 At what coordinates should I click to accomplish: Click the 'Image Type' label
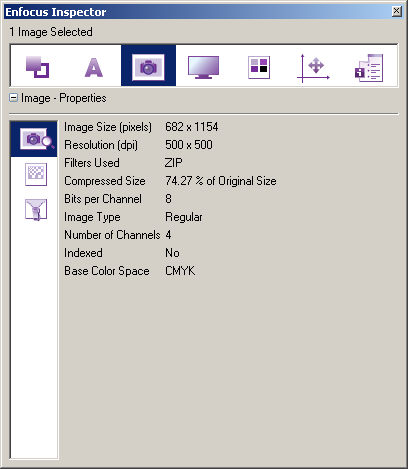pos(92,217)
